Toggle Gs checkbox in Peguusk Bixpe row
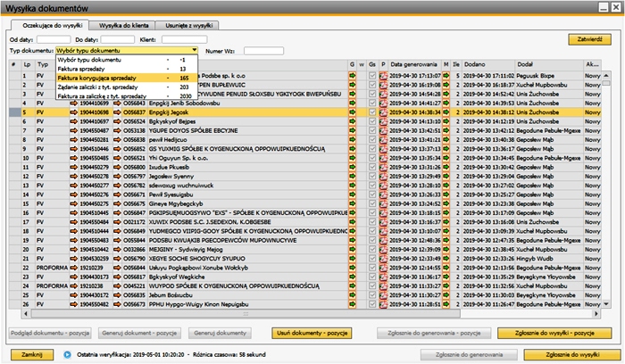Image resolution: width=625 pixels, height=364 pixels. (372, 76)
